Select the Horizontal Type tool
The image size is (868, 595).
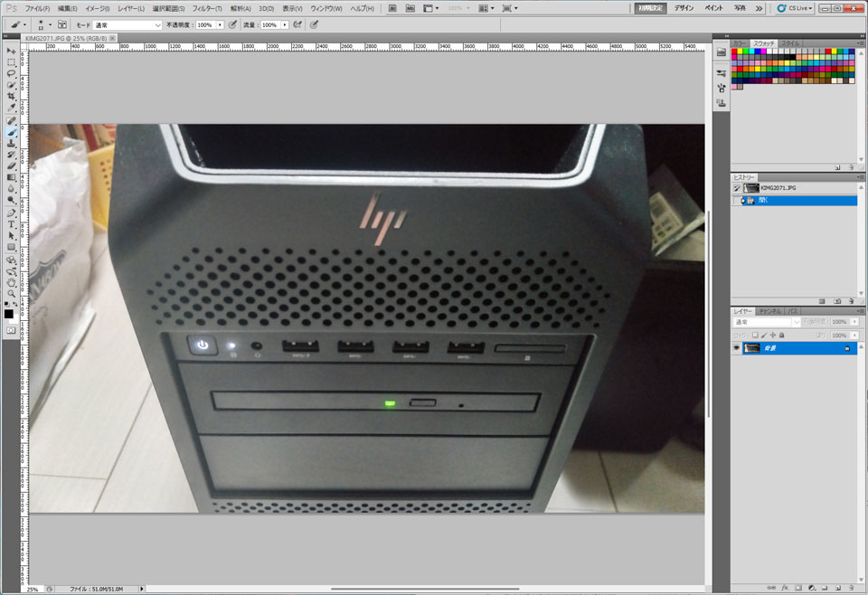pyautogui.click(x=11, y=225)
